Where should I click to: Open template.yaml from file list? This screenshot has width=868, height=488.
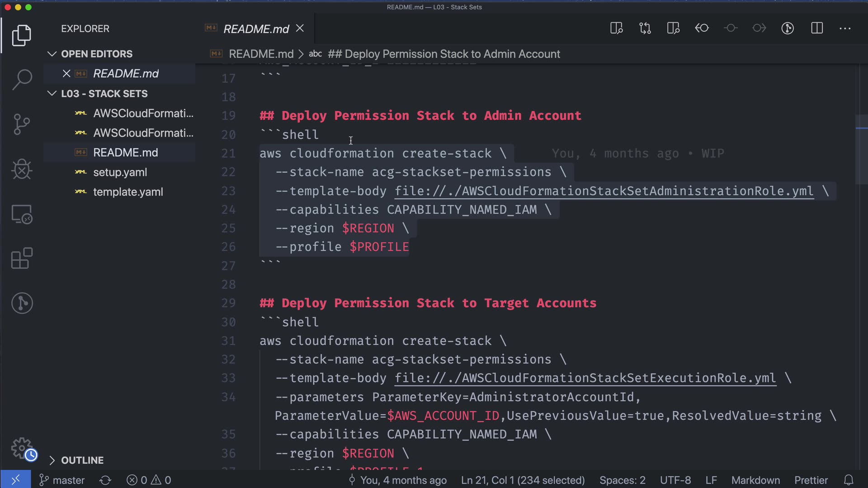pos(128,192)
